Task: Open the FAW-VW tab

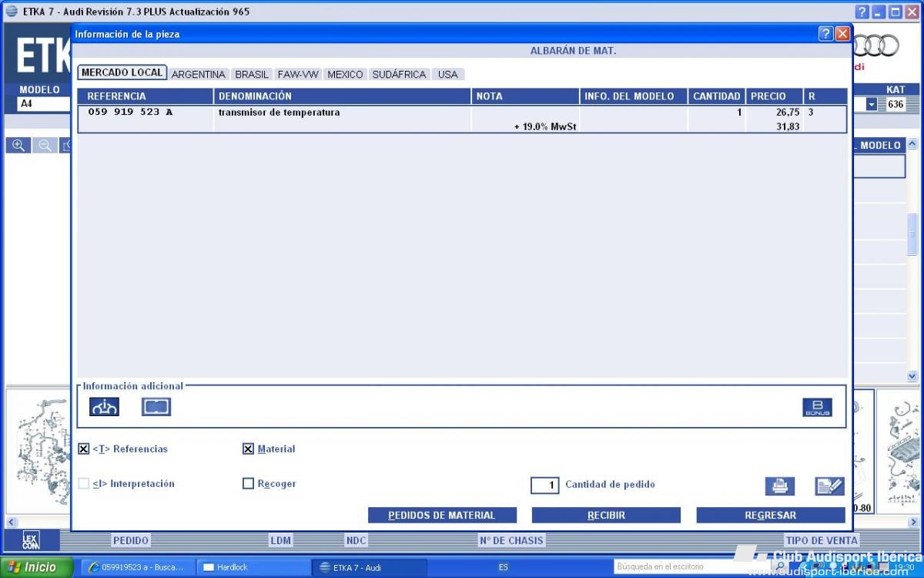Action: [x=298, y=75]
